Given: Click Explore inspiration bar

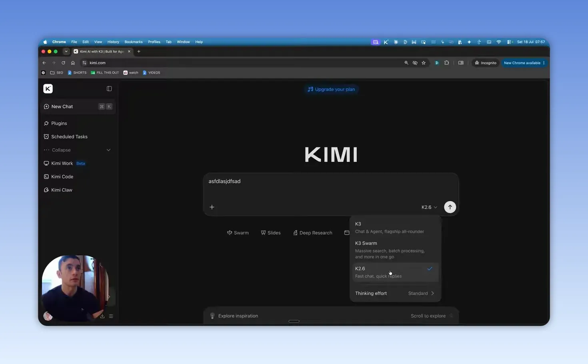Looking at the screenshot, I should 331,316.
